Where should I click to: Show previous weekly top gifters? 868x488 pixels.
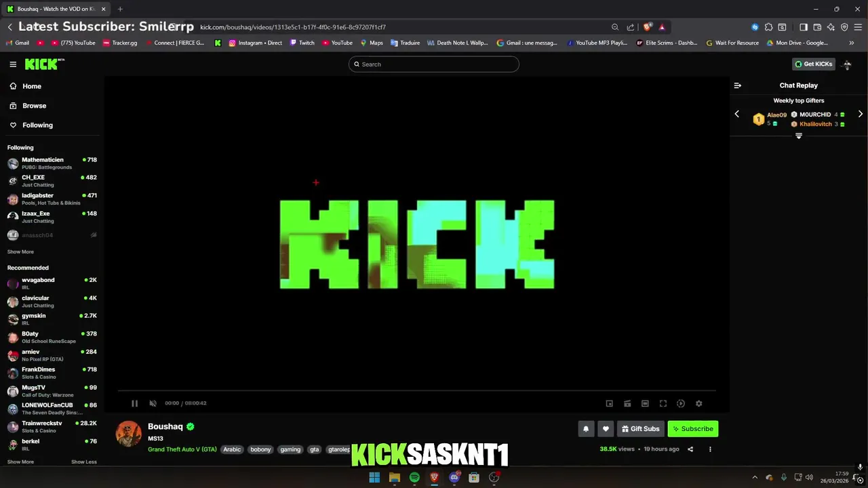(737, 114)
